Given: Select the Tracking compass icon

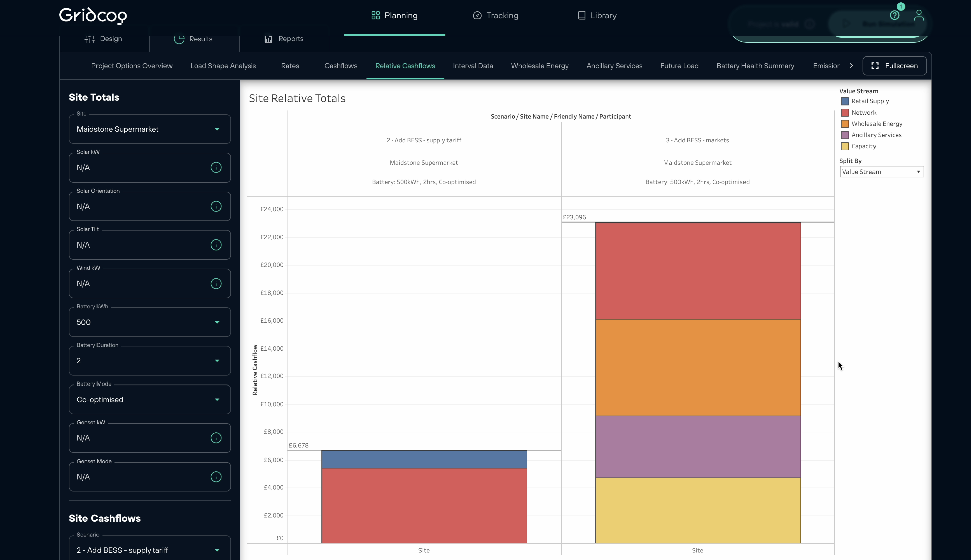Looking at the screenshot, I should coord(477,15).
